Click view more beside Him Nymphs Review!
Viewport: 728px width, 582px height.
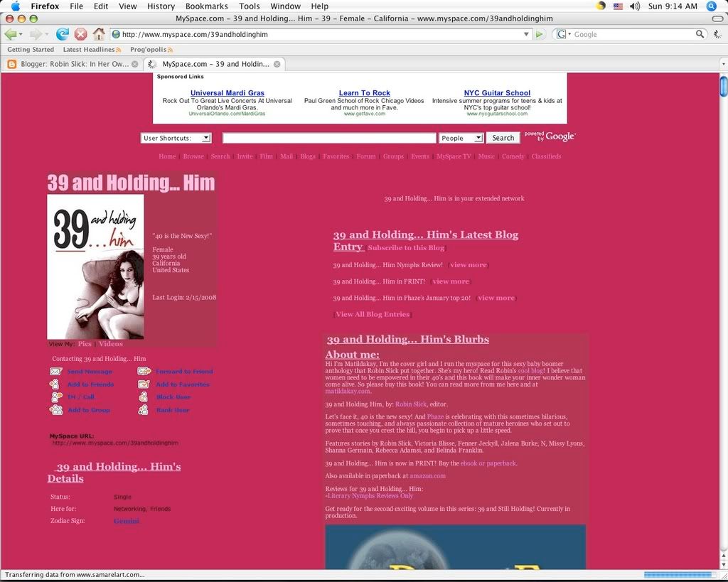pyautogui.click(x=469, y=265)
